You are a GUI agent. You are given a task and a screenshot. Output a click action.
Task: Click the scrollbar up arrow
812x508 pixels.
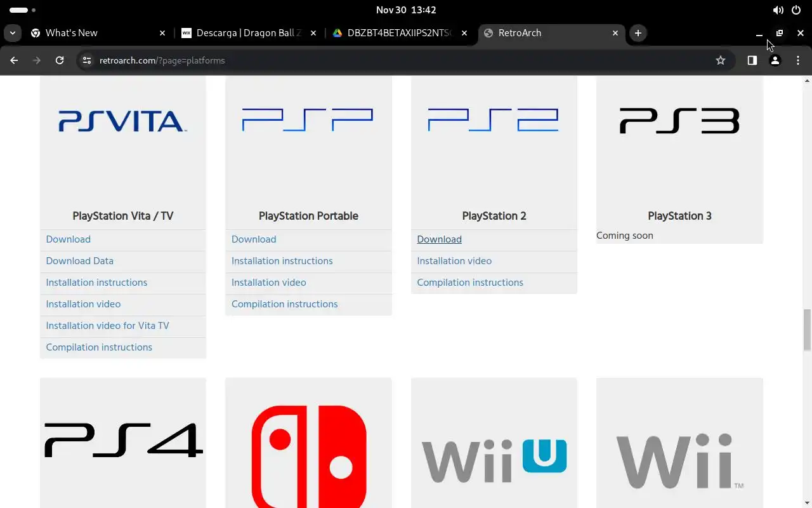[x=808, y=81]
